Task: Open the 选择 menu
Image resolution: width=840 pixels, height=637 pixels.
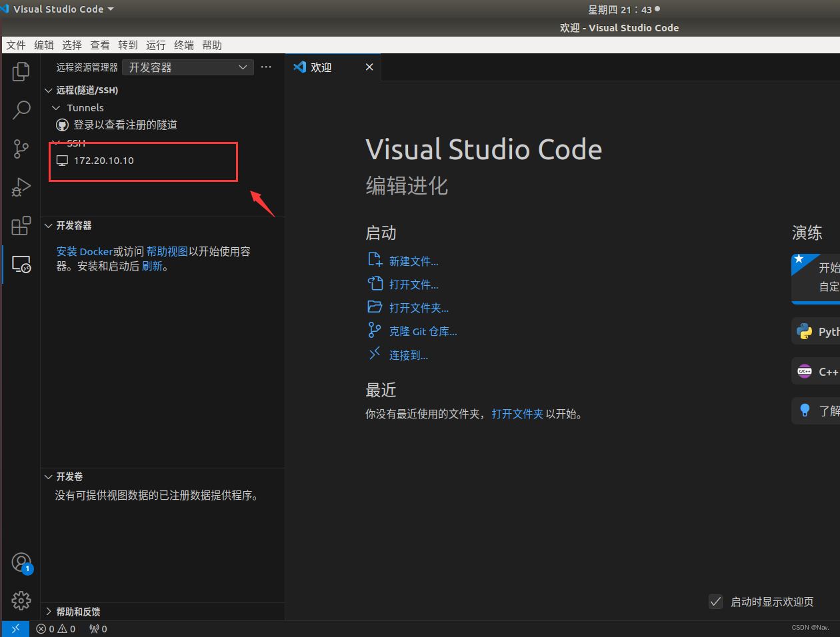Action: (72, 45)
